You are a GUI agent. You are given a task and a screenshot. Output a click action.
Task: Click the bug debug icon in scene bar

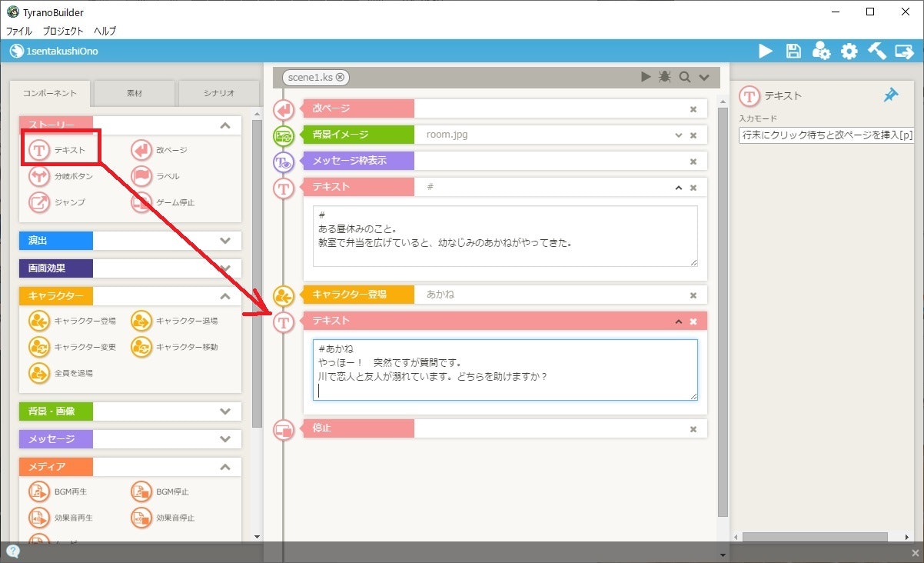665,77
